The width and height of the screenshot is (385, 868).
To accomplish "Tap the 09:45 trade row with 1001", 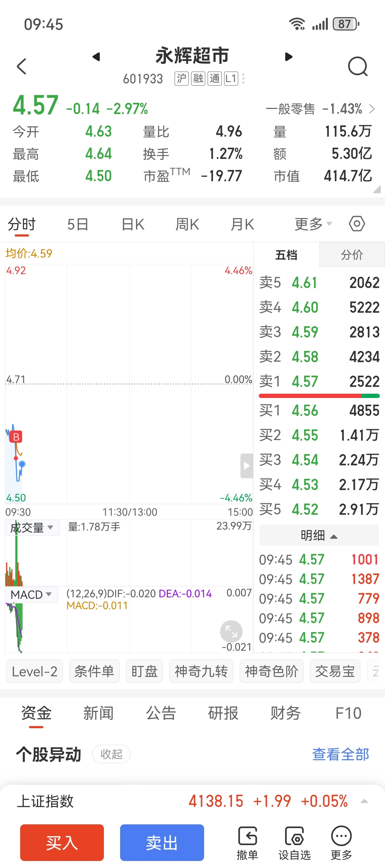I will 319,559.
